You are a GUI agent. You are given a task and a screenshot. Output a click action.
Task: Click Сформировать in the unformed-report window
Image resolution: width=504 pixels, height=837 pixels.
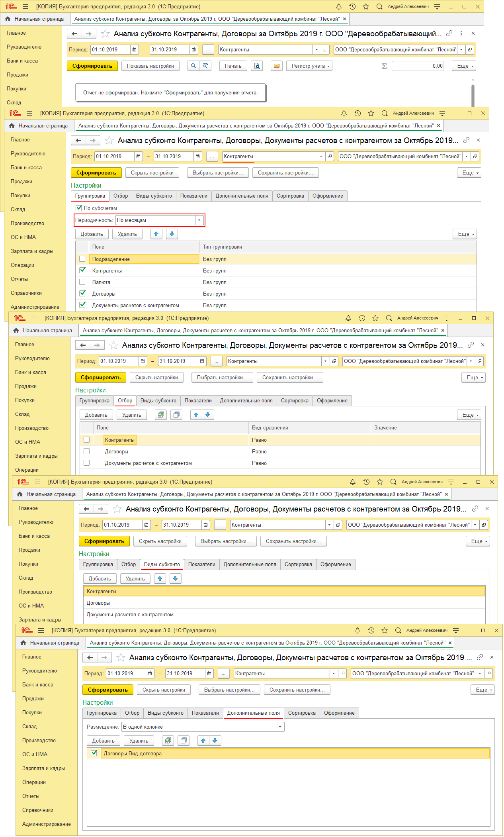(x=92, y=66)
